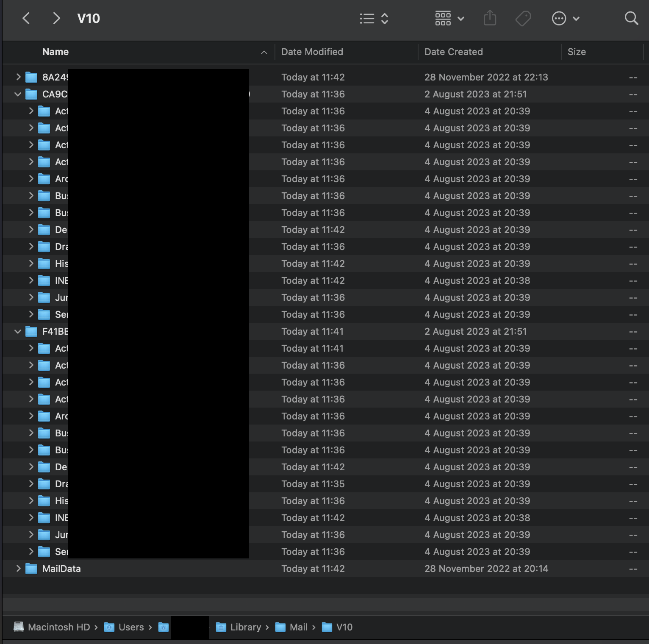Click date "28 November 2022 at 20:14"

point(486,569)
